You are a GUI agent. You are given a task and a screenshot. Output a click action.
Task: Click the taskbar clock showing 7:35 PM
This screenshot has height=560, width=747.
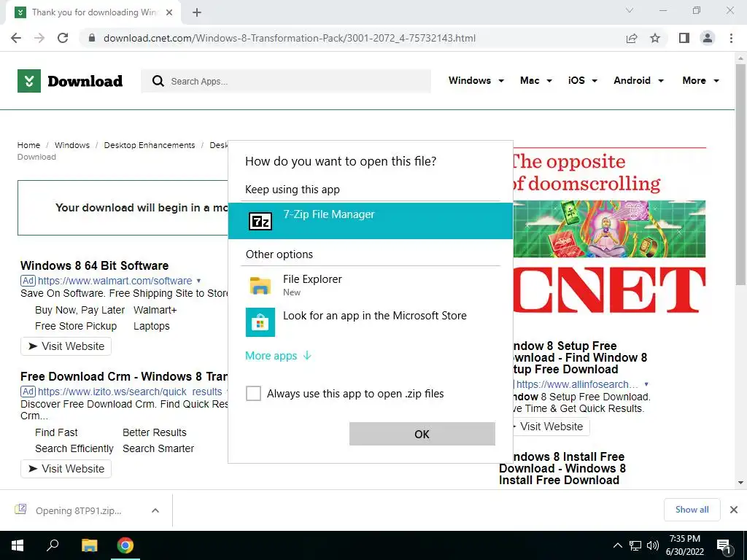684,545
